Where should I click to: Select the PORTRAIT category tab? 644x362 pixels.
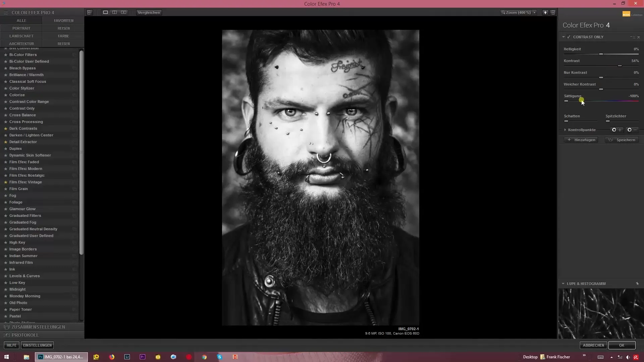[21, 28]
